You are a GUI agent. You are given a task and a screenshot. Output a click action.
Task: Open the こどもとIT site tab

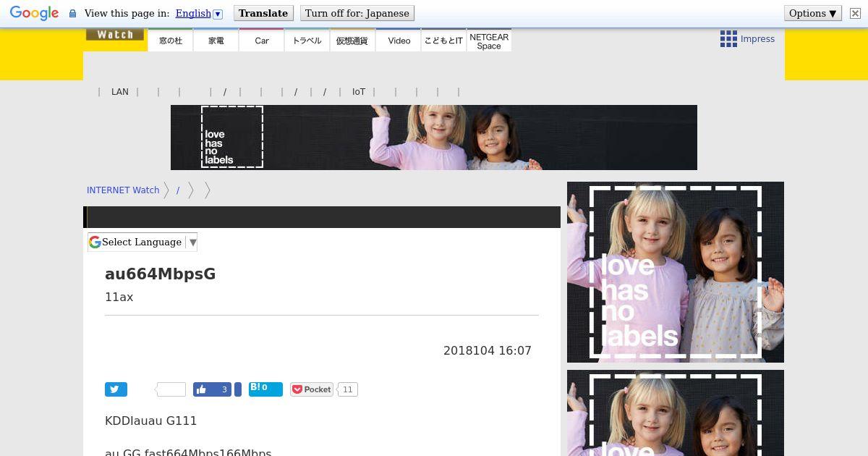tap(443, 41)
